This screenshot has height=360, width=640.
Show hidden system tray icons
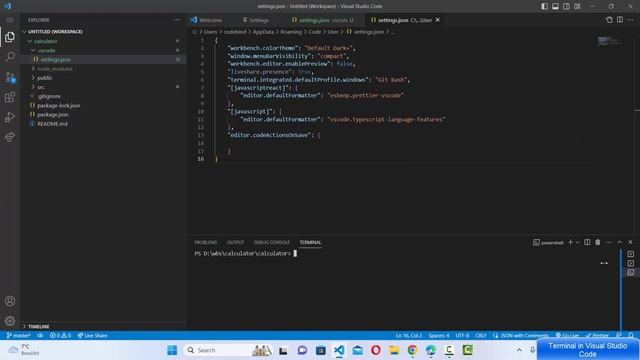519,350
